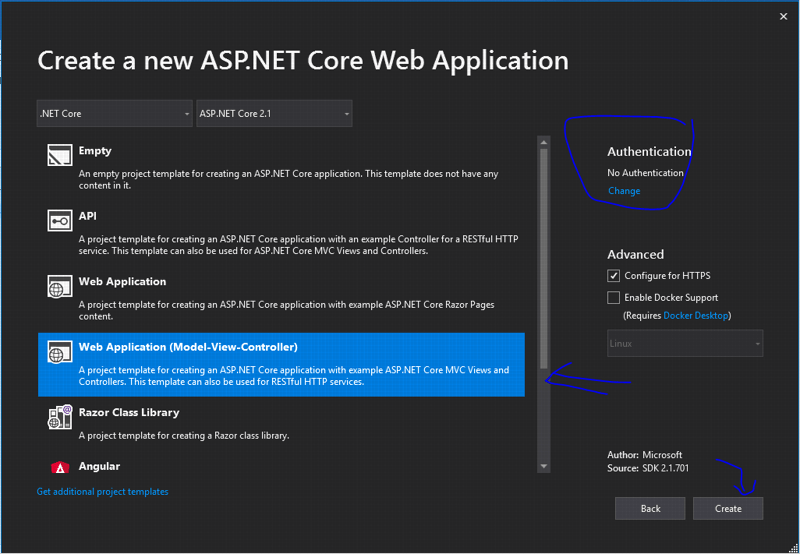Screen dimensions: 800x554
Task: Select the Angular template title
Action: pos(99,466)
